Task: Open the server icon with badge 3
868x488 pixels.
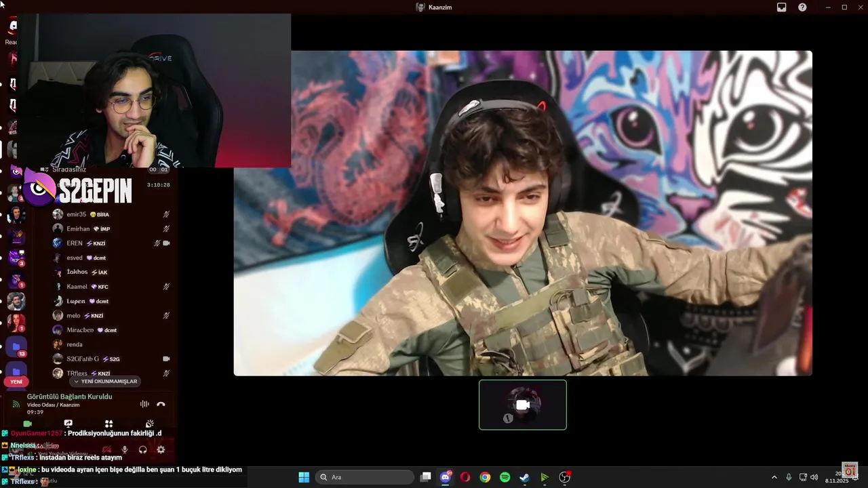Action: pos(16,258)
